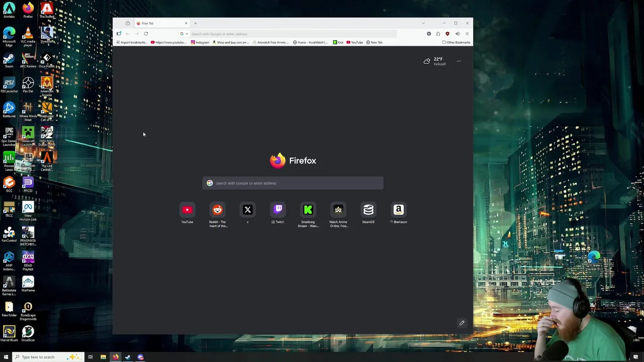The width and height of the screenshot is (644, 362).
Task: Click the Steam icon on the taskbar
Action: point(128,357)
